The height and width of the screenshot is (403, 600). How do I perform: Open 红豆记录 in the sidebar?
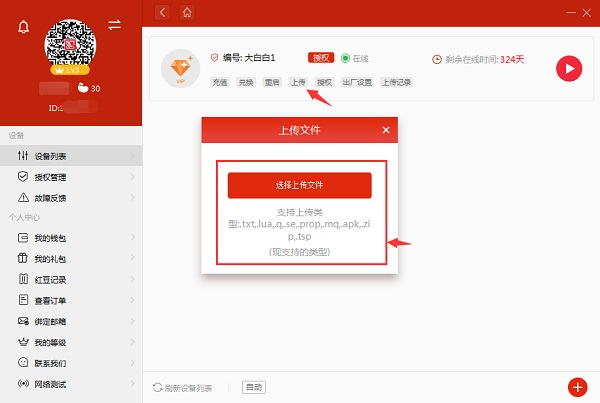point(71,280)
